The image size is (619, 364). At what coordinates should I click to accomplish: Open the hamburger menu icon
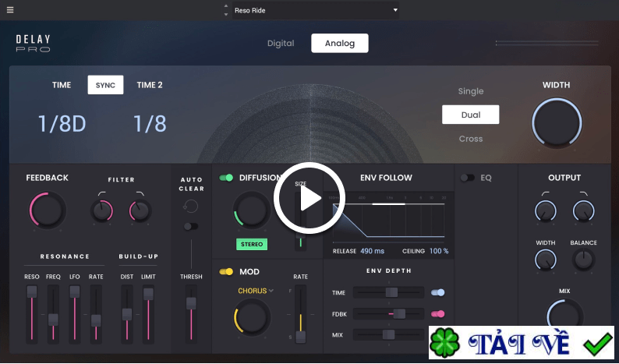pos(10,10)
